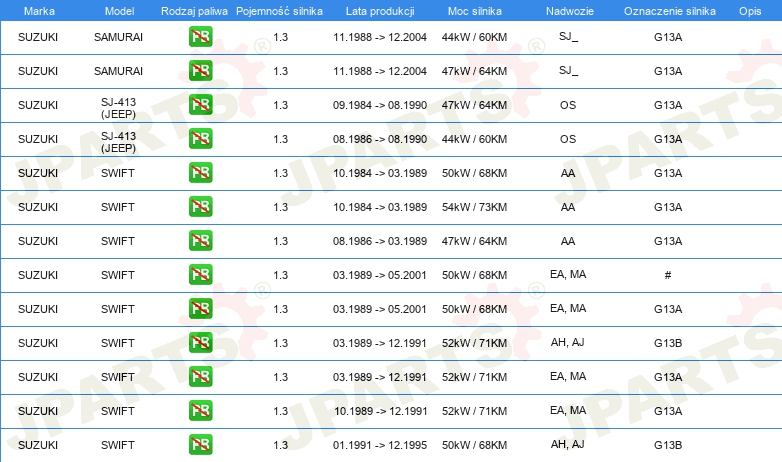Click G13A in the Samurai 44kW row
Screen dimensions: 782x462
pyautogui.click(x=668, y=37)
